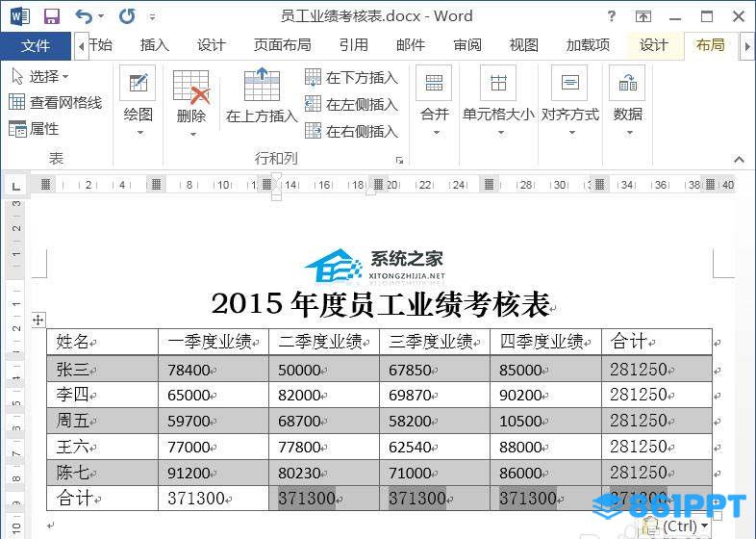Image resolution: width=756 pixels, height=539 pixels.
Task: Click the header cell 四季度业绩
Action: coord(545,342)
